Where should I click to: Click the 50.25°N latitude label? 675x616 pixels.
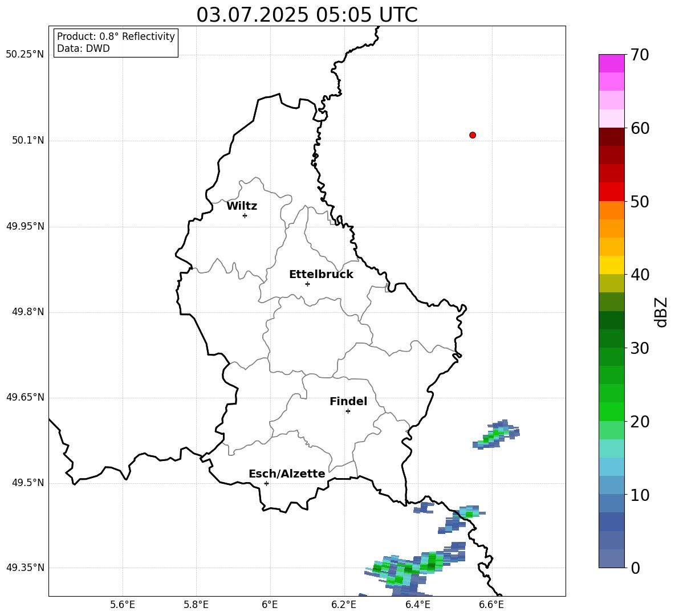[x=25, y=55]
